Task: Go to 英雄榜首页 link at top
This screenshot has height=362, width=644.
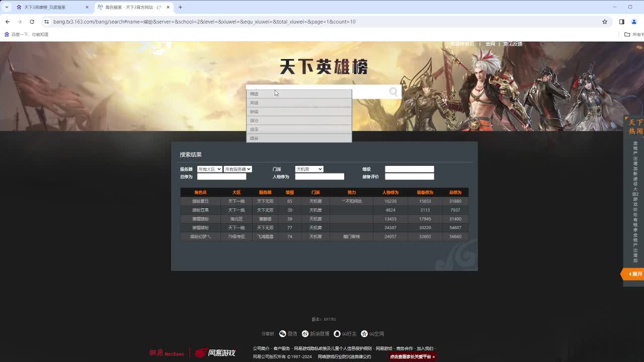Action: pos(462,44)
